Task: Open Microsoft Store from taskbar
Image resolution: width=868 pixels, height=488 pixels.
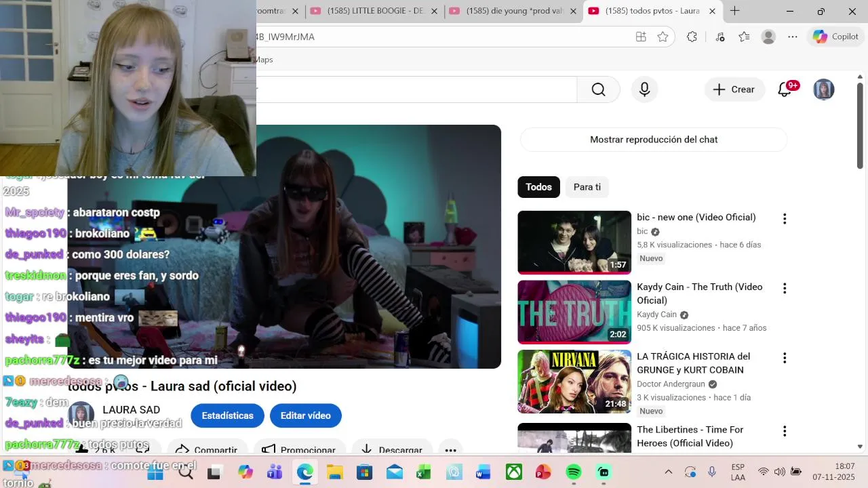Action: (x=364, y=472)
